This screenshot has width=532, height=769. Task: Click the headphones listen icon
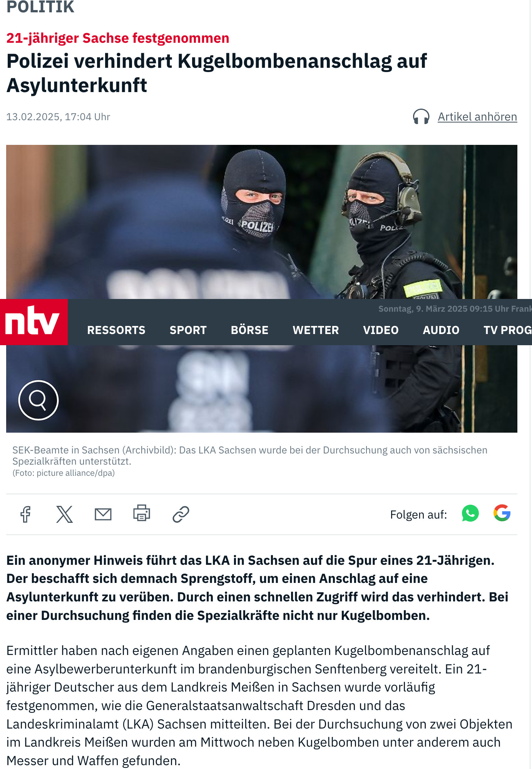(x=421, y=116)
